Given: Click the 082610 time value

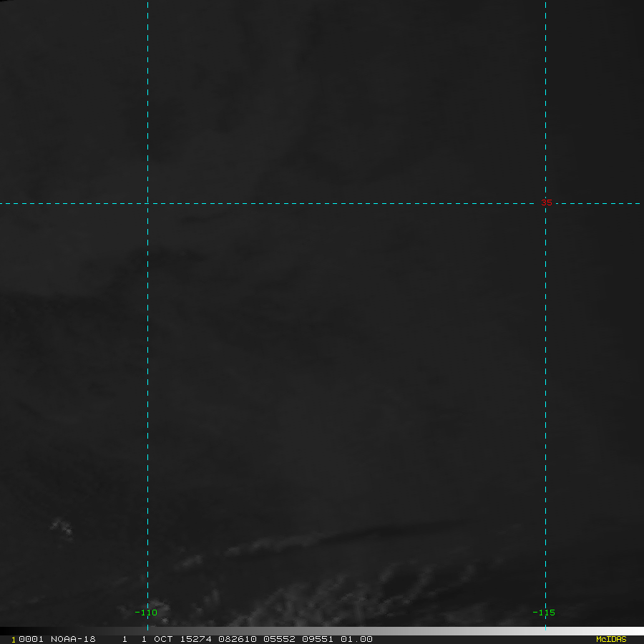Looking at the screenshot, I should pos(238,639).
